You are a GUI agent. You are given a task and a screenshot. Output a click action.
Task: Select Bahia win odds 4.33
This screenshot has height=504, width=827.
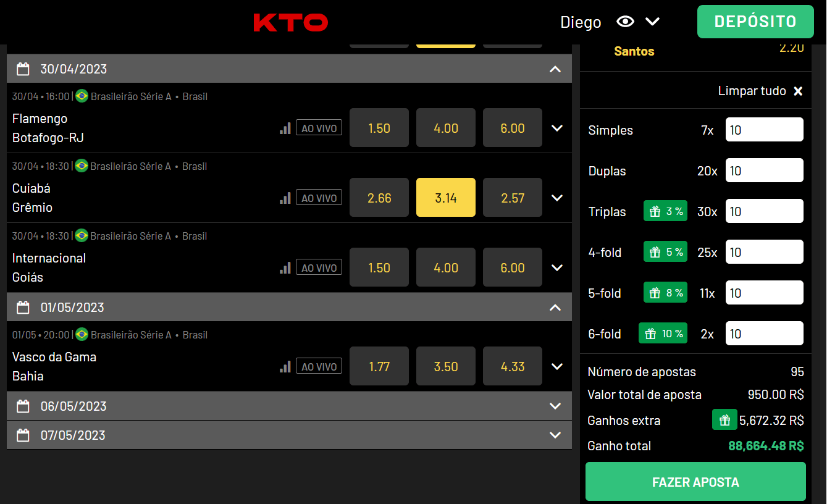point(513,366)
